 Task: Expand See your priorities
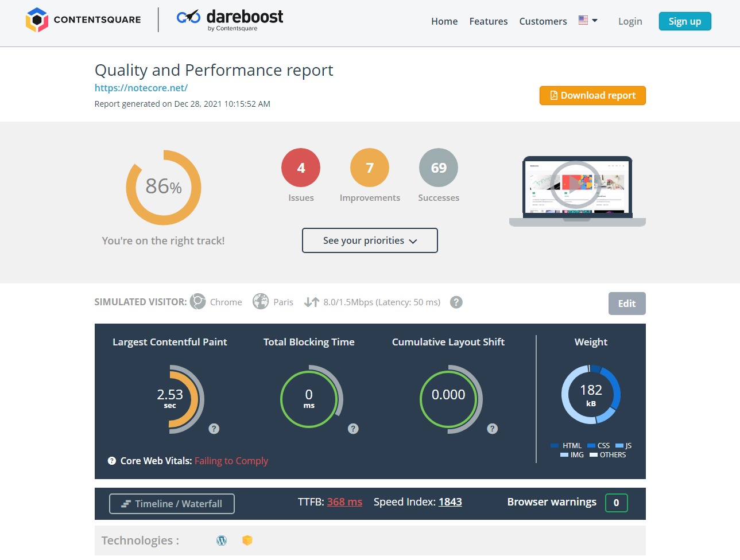point(370,240)
